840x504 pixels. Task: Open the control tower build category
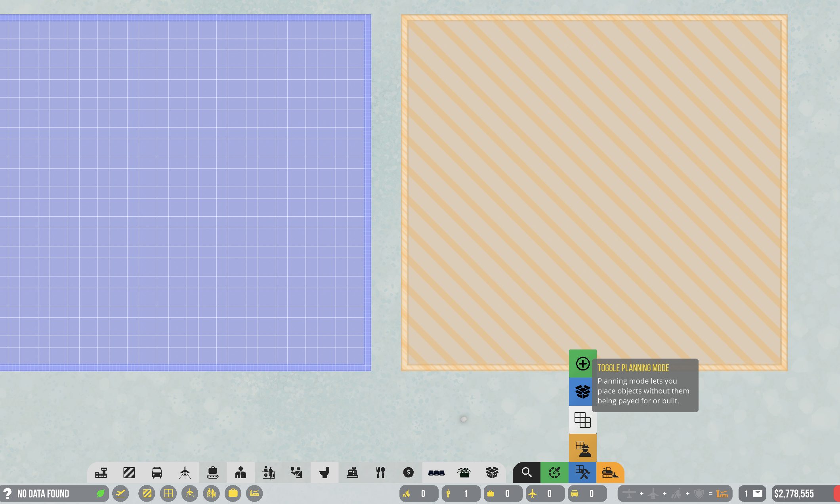pos(101,472)
